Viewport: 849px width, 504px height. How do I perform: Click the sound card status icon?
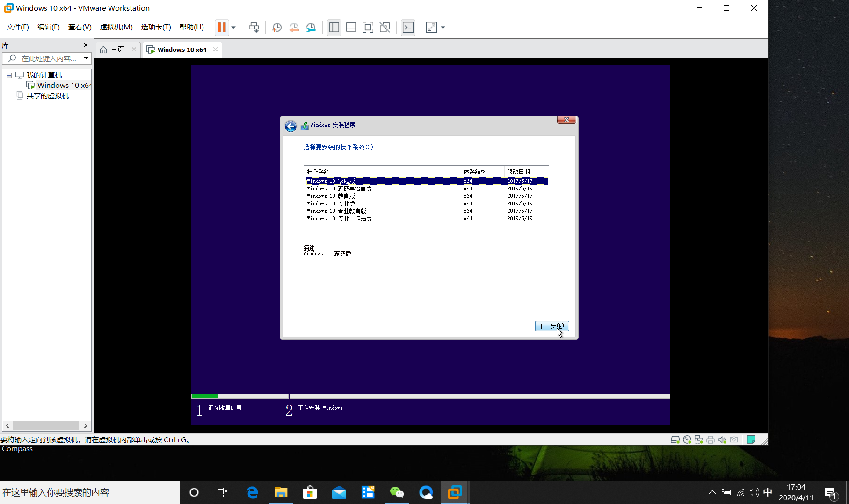722,439
